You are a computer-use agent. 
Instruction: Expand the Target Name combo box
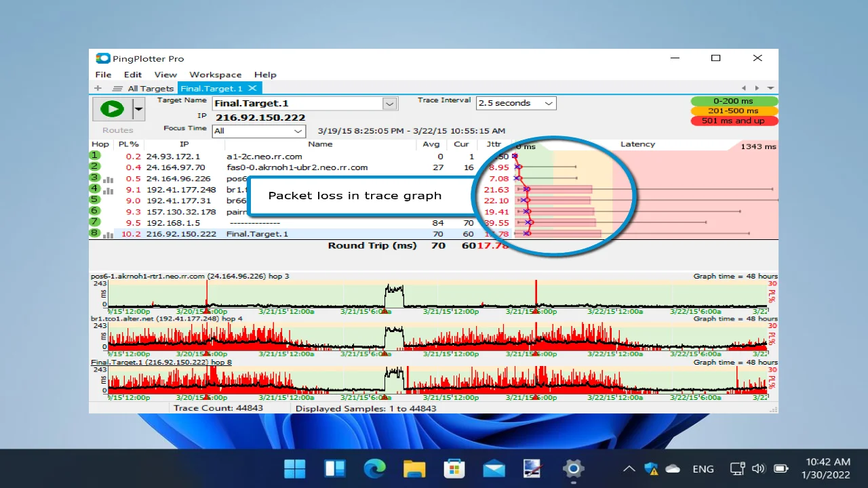tap(389, 104)
